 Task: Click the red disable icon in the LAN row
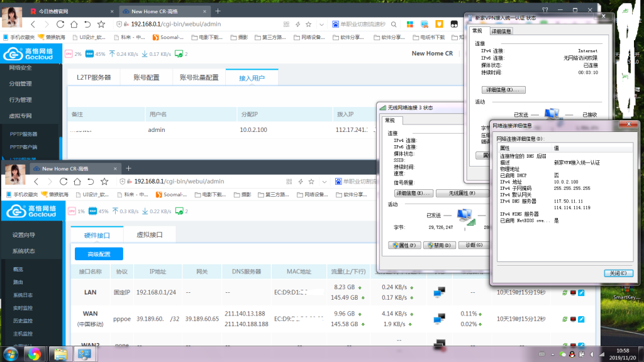pyautogui.click(x=573, y=293)
